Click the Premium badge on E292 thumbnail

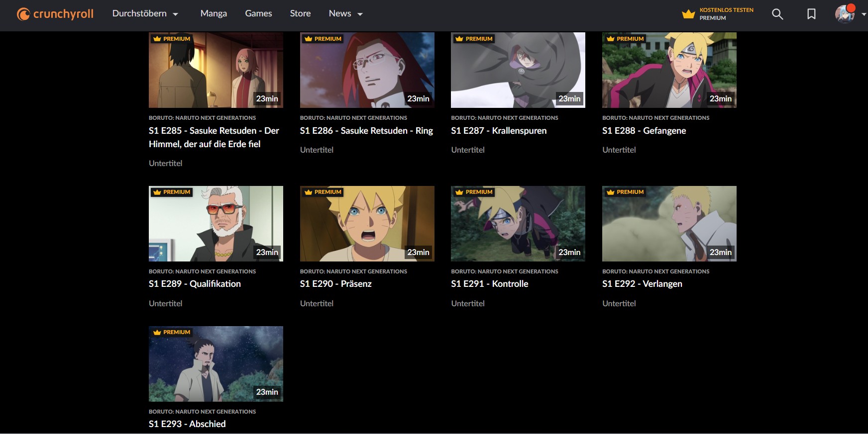[x=625, y=192]
